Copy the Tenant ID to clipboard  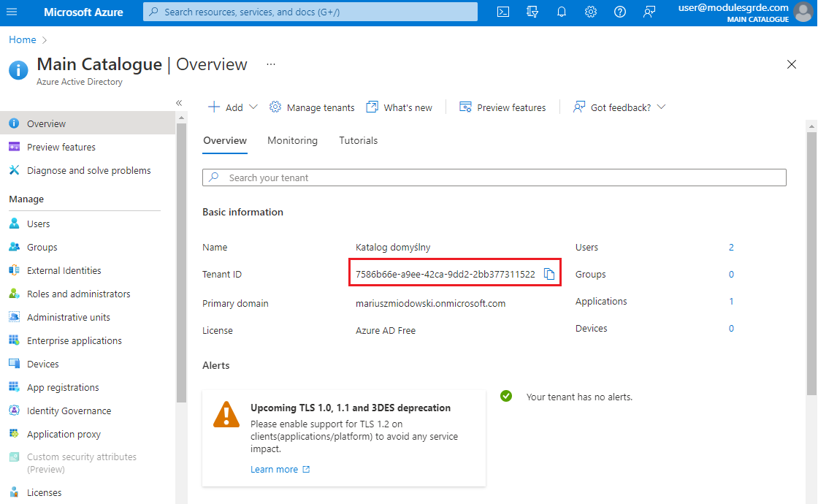548,274
